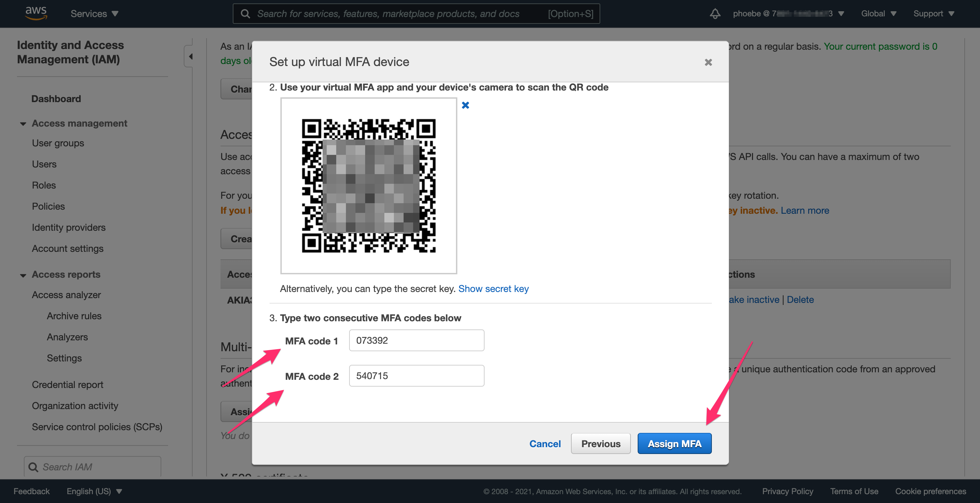Open Archive rules

coord(74,316)
